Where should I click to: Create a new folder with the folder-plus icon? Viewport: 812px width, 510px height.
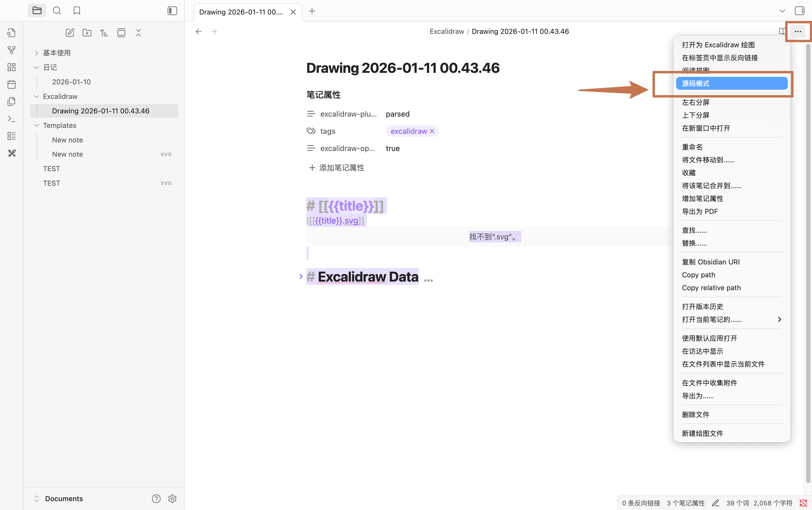87,33
